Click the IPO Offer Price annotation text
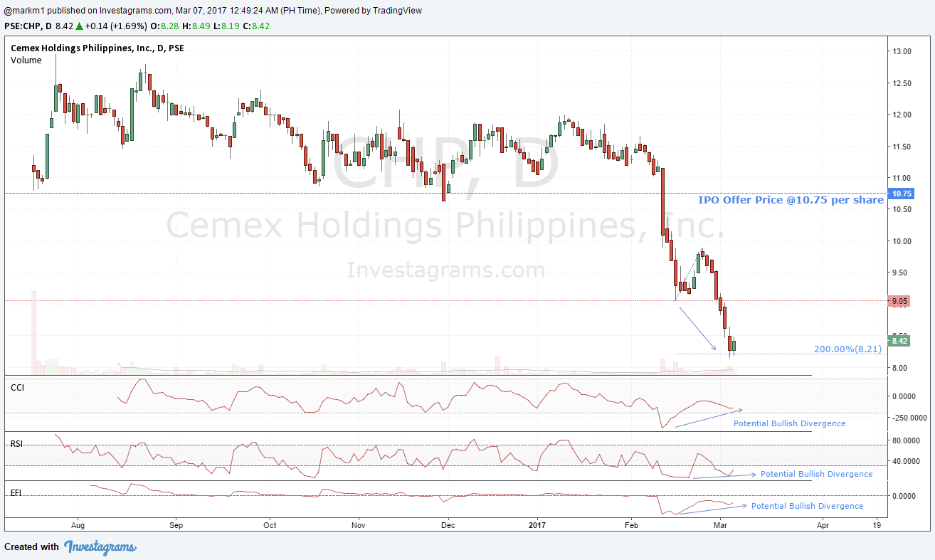This screenshot has width=935, height=560. [791, 201]
